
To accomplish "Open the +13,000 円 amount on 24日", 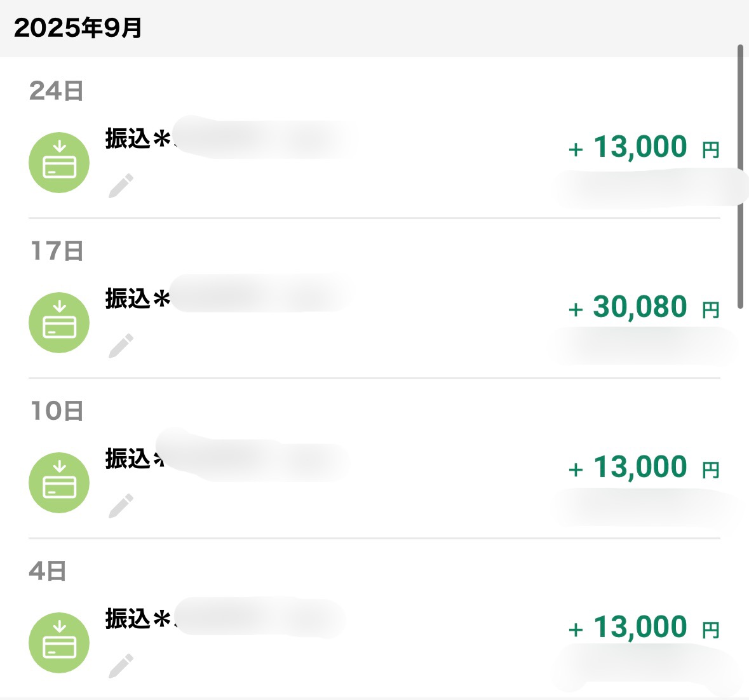I will pos(644,147).
